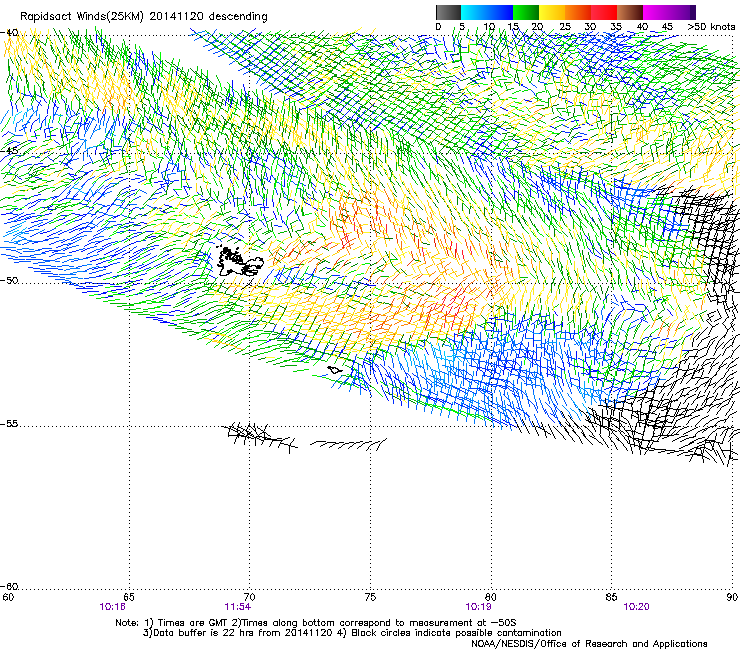Click the purple '11:54' pass time
The image size is (740, 650).
click(x=237, y=607)
